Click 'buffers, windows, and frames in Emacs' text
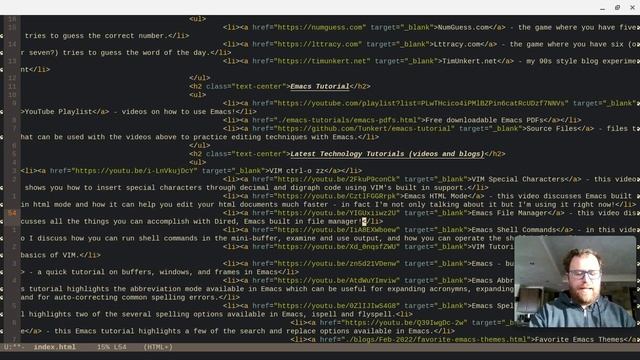The height and width of the screenshot is (360, 640). pyautogui.click(x=198, y=272)
